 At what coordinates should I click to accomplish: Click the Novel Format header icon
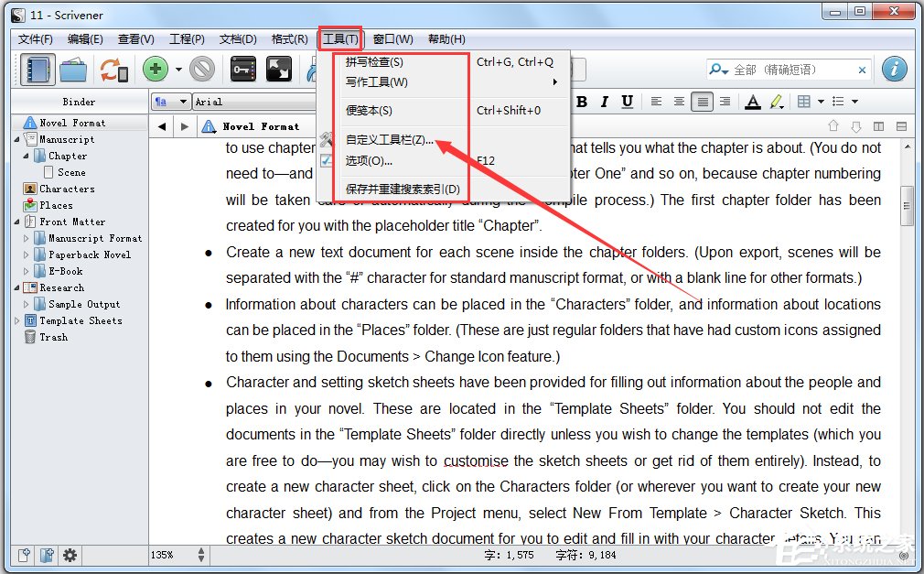[x=209, y=126]
